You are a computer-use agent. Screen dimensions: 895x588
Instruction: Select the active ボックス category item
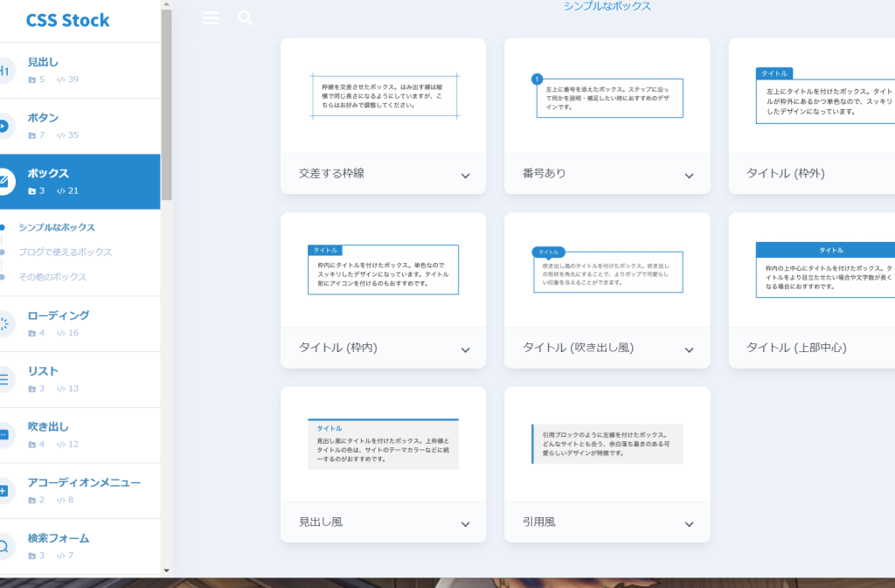point(80,182)
